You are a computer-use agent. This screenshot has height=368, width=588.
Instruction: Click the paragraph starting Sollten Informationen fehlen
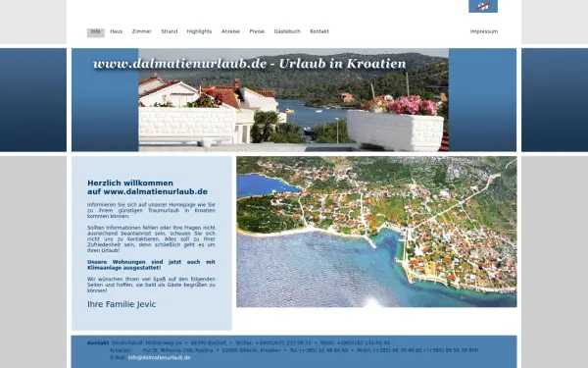click(x=151, y=238)
